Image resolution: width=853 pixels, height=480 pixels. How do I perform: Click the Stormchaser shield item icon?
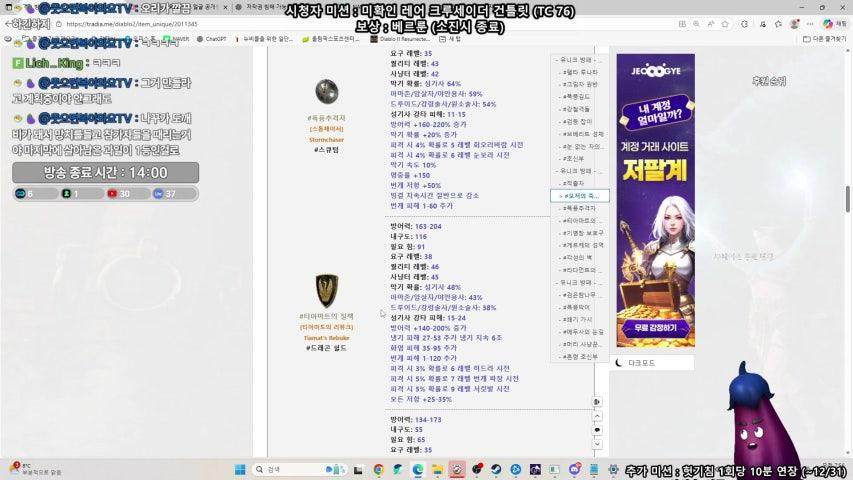(x=327, y=92)
